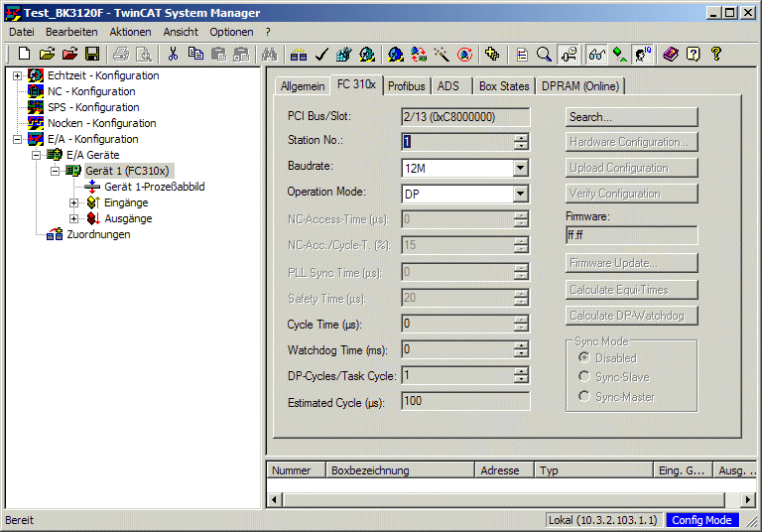Open the Optionen menu
The image size is (762, 532).
pyautogui.click(x=231, y=32)
